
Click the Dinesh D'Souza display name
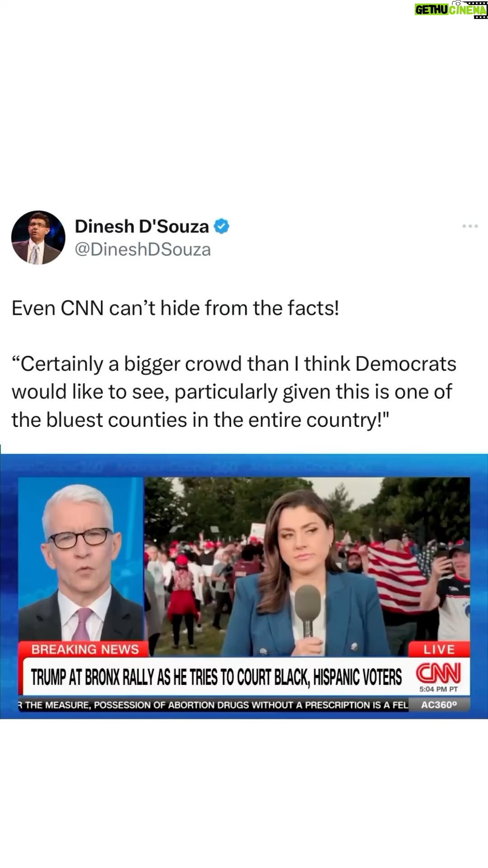click(141, 226)
